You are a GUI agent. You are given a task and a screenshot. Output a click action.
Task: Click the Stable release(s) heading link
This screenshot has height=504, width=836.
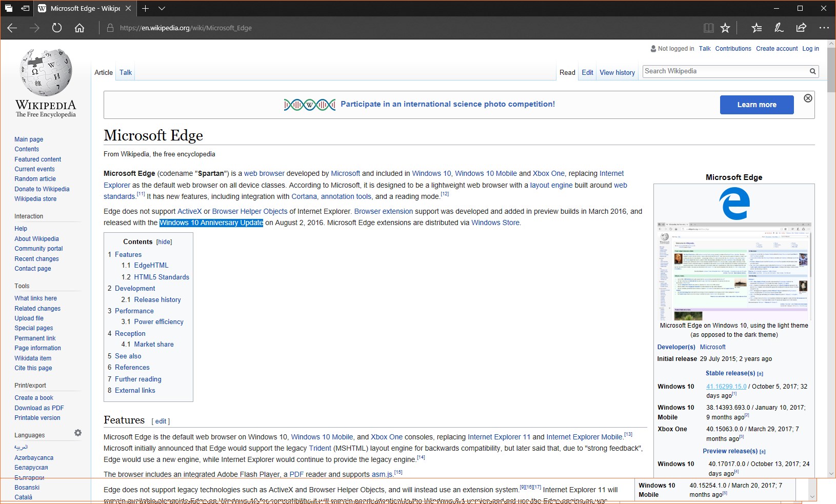tap(730, 373)
